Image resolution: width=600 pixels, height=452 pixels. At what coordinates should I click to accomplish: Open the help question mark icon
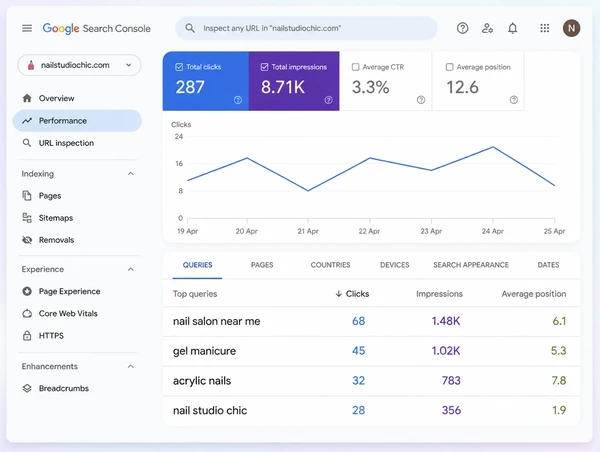click(462, 28)
